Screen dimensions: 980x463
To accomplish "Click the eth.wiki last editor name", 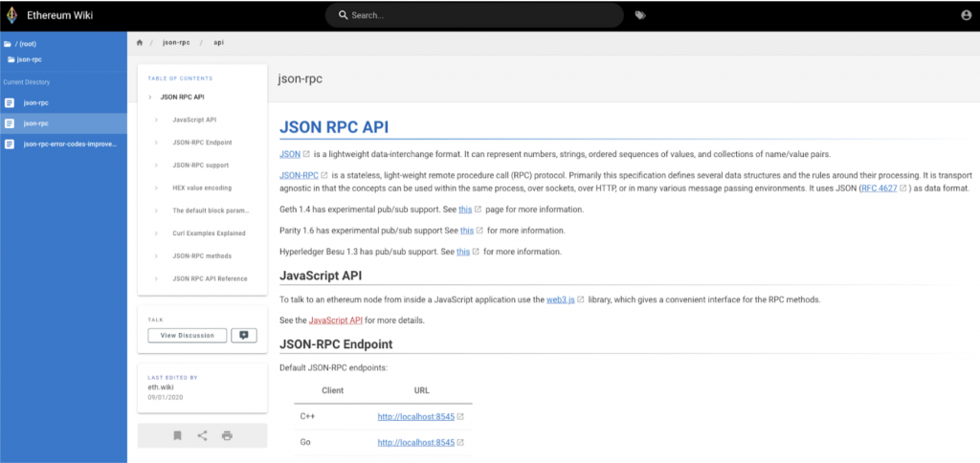I will (x=162, y=387).
